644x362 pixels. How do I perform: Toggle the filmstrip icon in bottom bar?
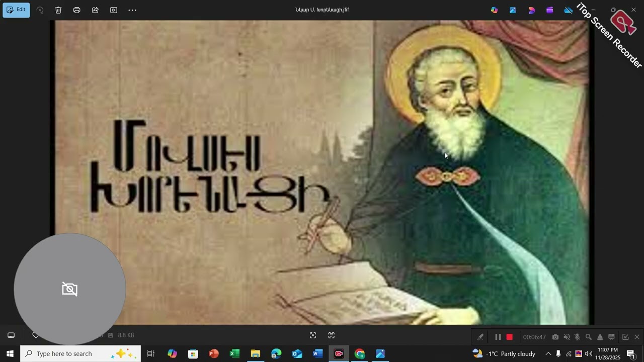click(11, 335)
